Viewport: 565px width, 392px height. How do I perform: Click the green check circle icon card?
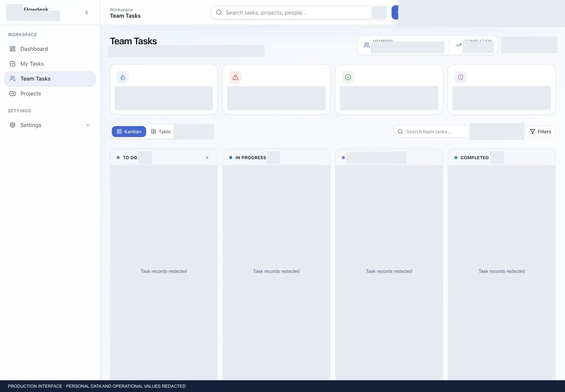pyautogui.click(x=348, y=77)
